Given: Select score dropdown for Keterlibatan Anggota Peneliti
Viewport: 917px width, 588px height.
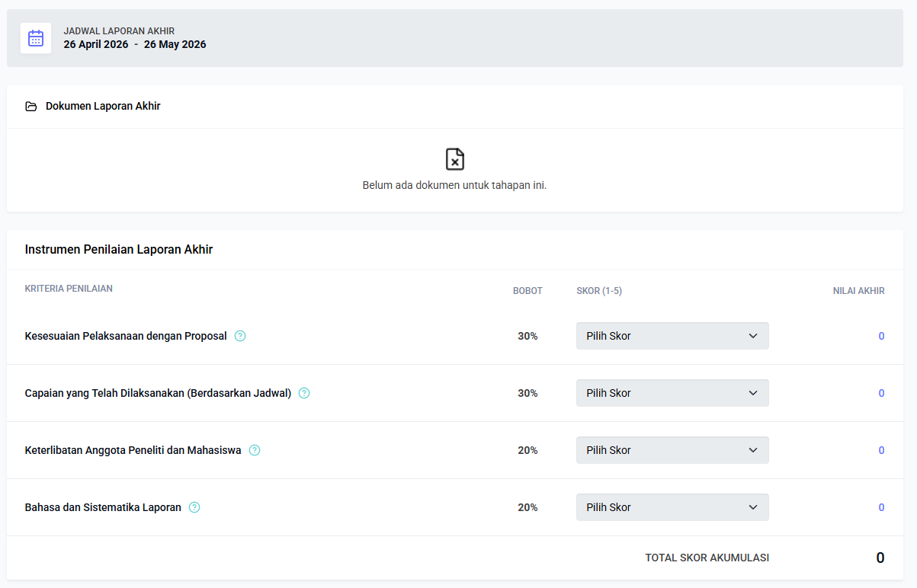Looking at the screenshot, I should point(672,450).
